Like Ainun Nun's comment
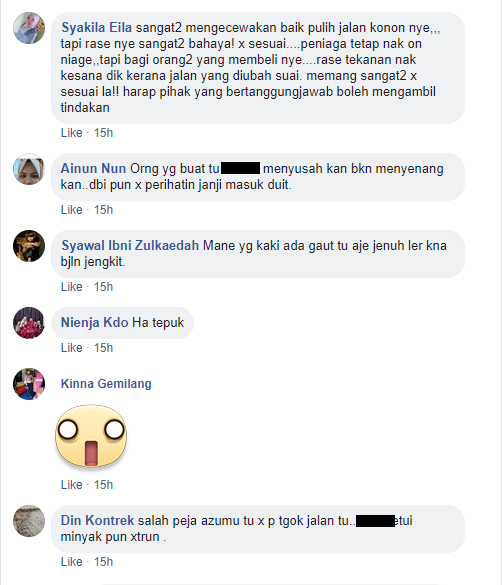The image size is (502, 585). (72, 210)
